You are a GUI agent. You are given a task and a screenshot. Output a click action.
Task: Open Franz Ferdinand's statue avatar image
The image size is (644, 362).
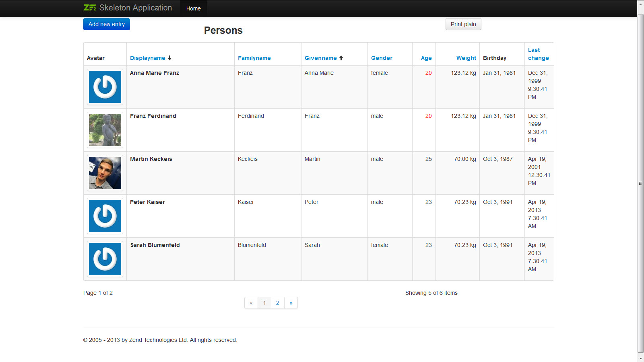click(105, 130)
